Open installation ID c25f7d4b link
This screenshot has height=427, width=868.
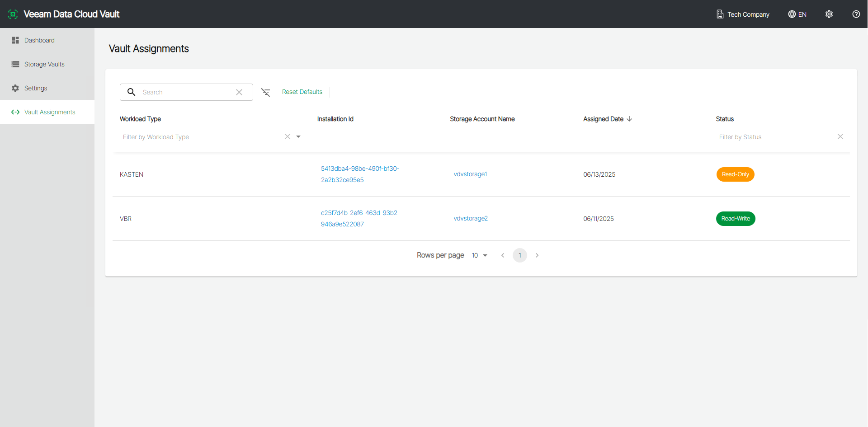[360, 218]
